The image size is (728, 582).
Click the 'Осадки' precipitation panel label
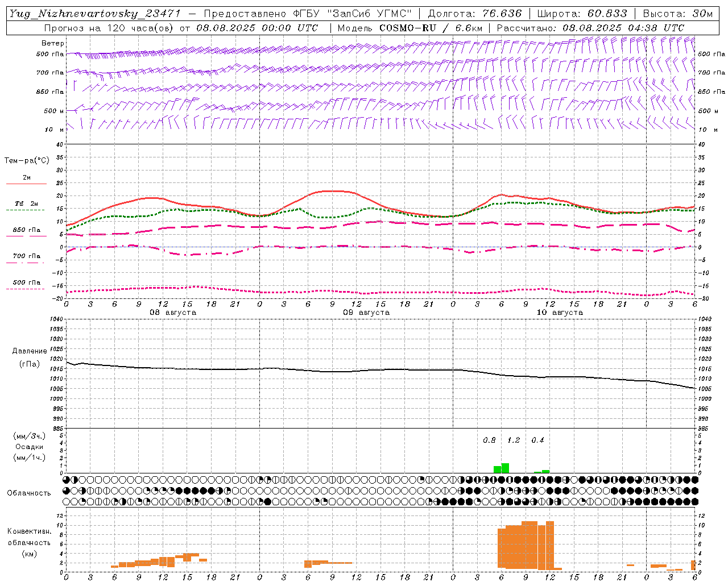click(30, 447)
